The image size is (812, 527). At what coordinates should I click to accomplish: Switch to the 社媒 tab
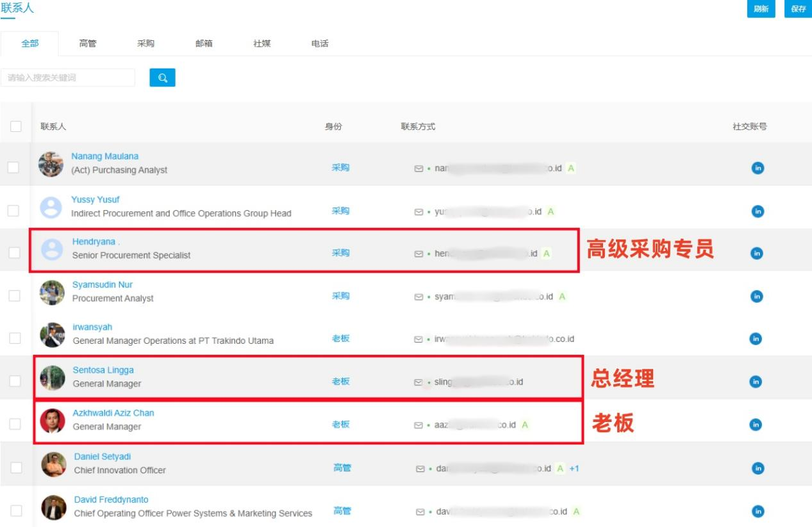pyautogui.click(x=261, y=44)
